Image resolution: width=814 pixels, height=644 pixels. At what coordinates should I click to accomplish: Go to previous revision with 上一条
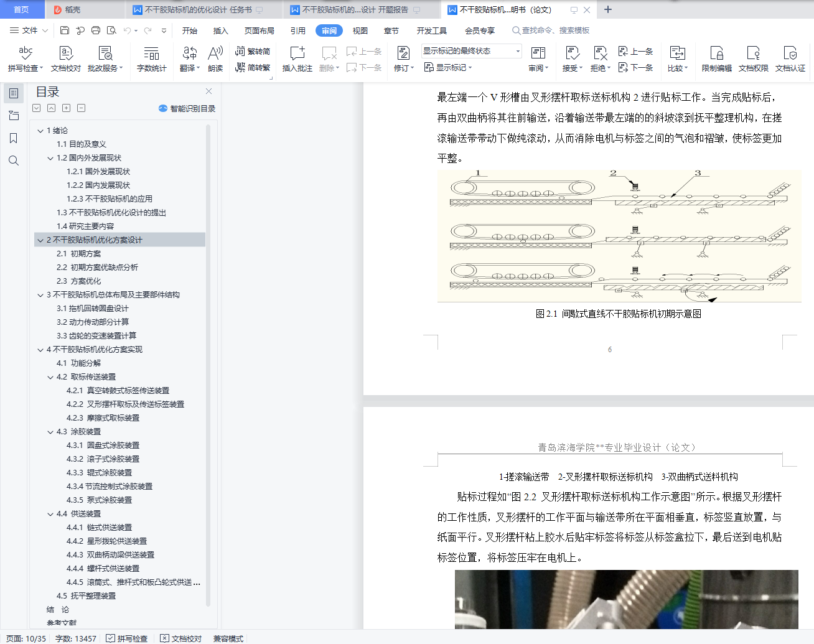636,51
